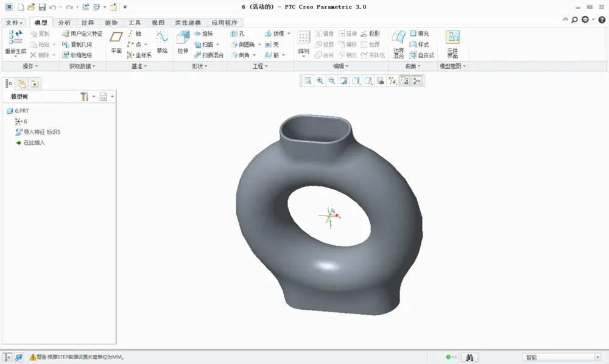Viewport: 609px width, 364px height.
Task: Open the Save icon in quick access toolbar
Action: click(42, 7)
